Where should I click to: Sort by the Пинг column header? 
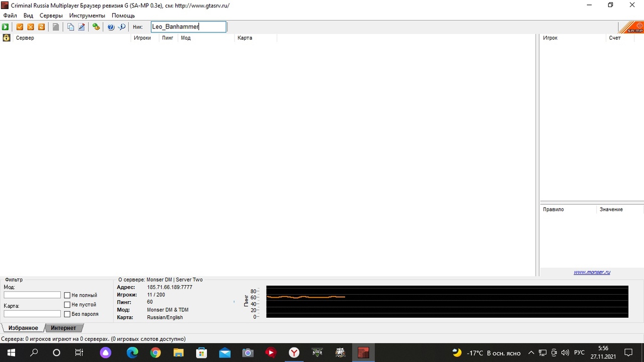[168, 38]
